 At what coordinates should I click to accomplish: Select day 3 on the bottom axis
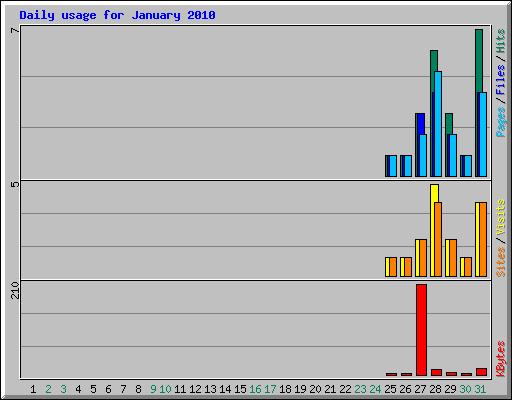point(63,389)
